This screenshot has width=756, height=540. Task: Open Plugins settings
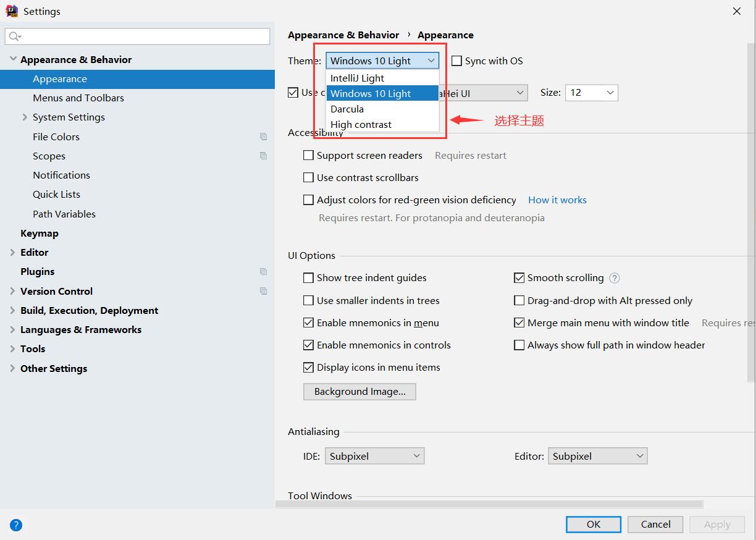coord(37,271)
